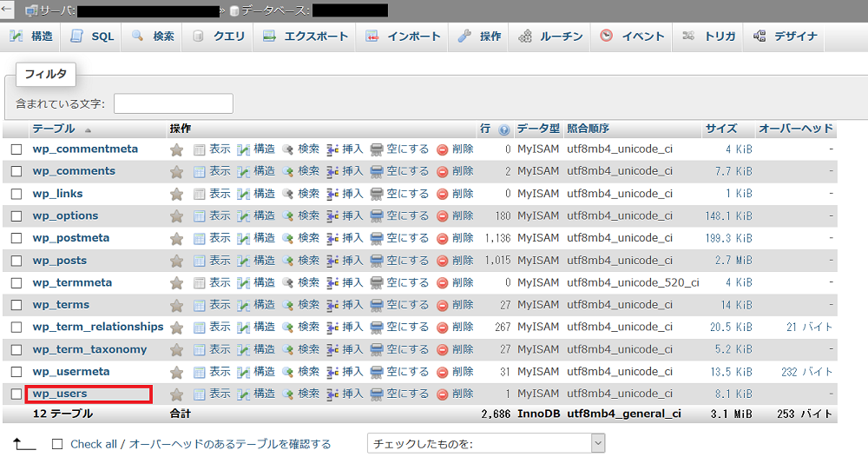This screenshot has height=457, width=868.
Task: Check the wp_options row checkbox
Action: [16, 216]
